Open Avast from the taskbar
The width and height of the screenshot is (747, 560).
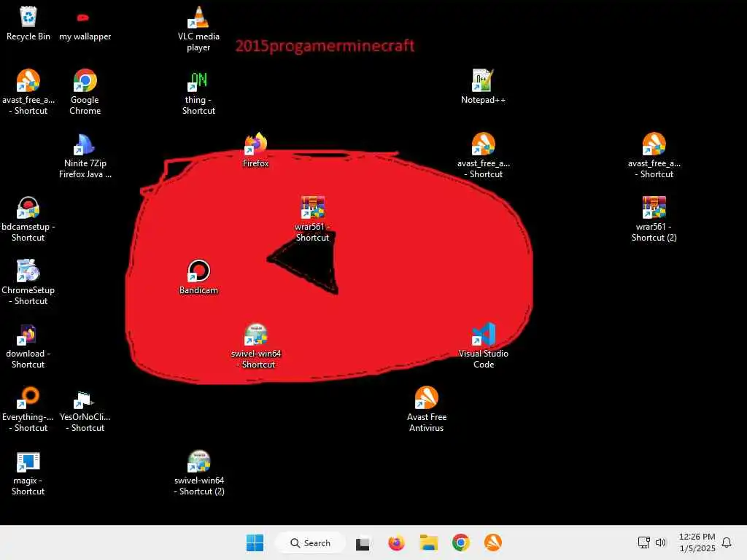pos(492,542)
